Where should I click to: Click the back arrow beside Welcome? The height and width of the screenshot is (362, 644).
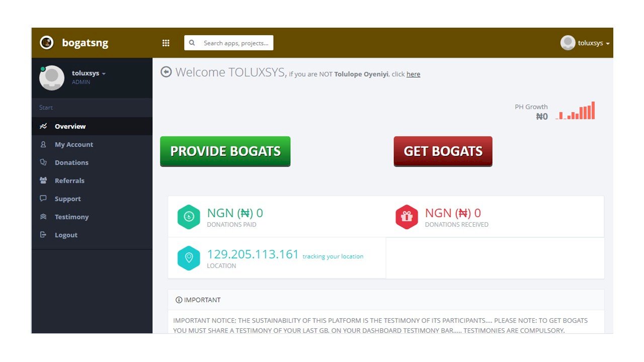point(166,72)
